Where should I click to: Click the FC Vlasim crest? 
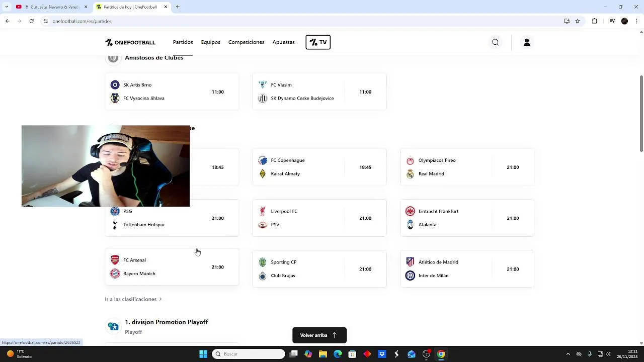pyautogui.click(x=263, y=85)
